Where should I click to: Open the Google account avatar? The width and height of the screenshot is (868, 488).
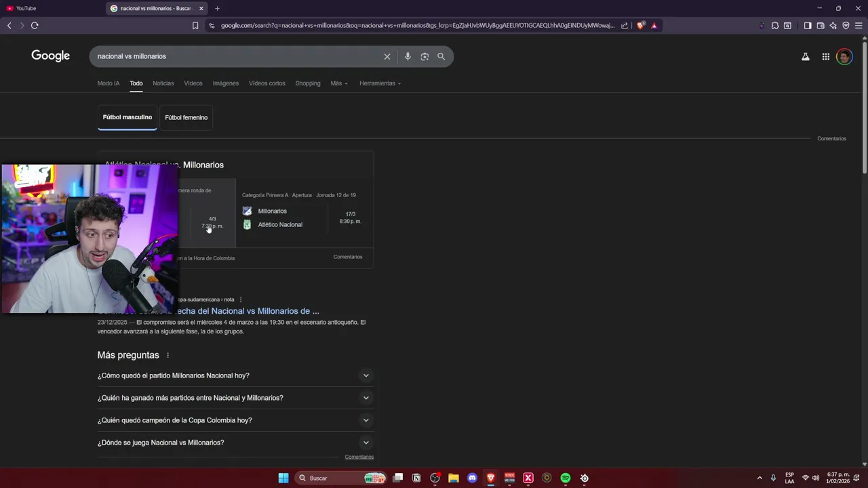tap(844, 57)
